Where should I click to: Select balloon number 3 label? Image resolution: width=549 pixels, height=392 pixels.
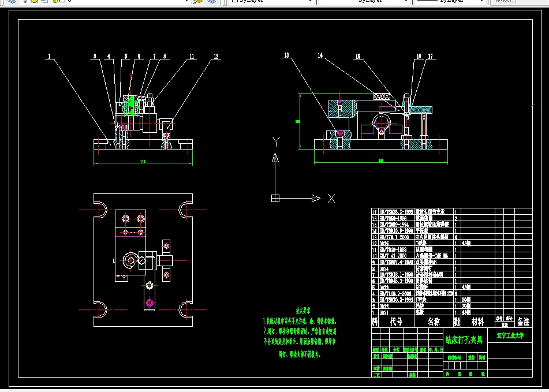click(95, 56)
